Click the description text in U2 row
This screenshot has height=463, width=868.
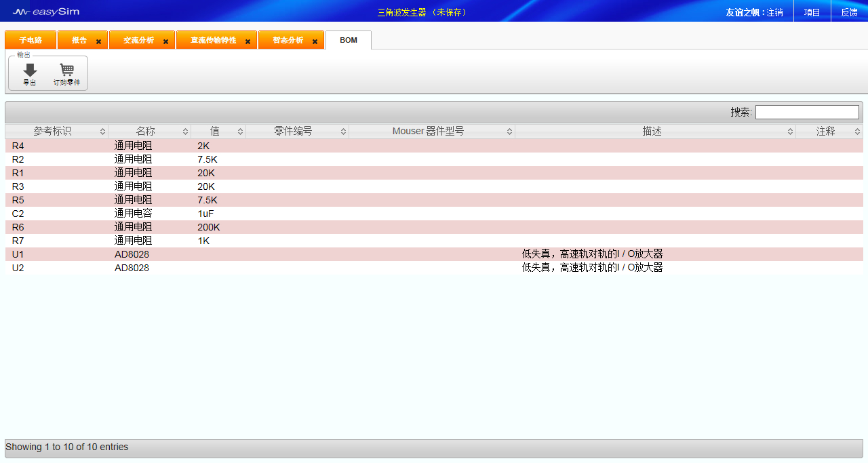592,268
